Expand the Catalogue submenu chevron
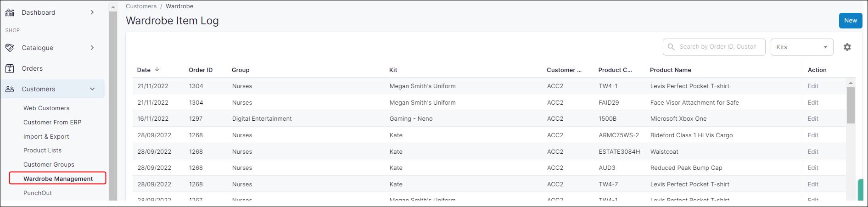This screenshot has height=207, width=868. (x=92, y=48)
